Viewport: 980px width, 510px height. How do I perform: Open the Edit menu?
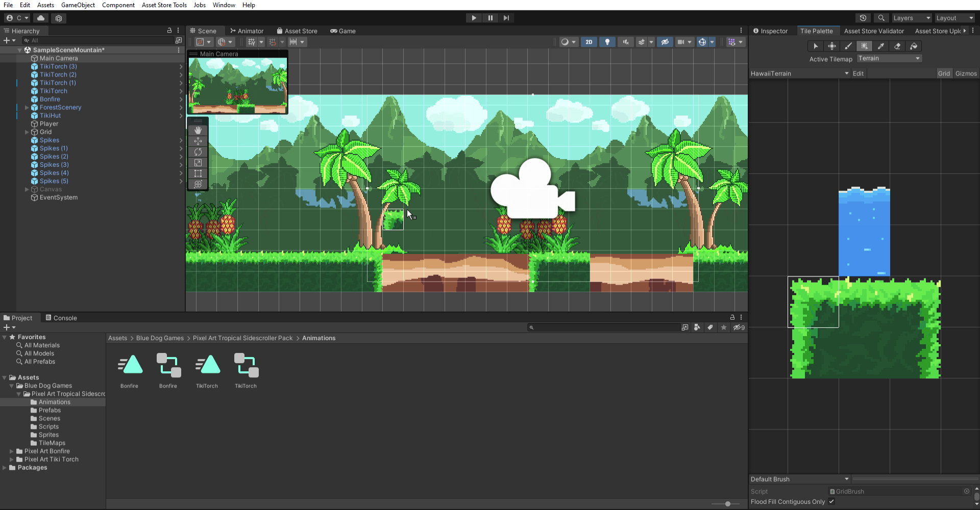tap(25, 5)
